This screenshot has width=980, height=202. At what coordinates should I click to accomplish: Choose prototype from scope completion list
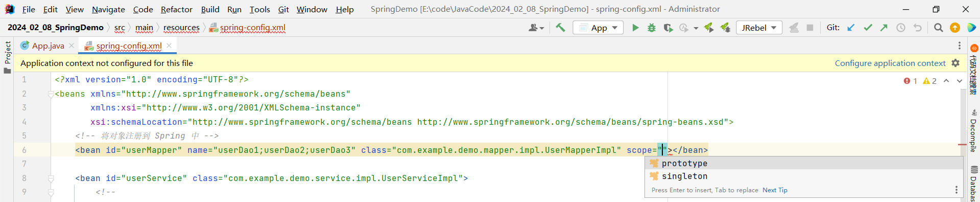pyautogui.click(x=804, y=163)
